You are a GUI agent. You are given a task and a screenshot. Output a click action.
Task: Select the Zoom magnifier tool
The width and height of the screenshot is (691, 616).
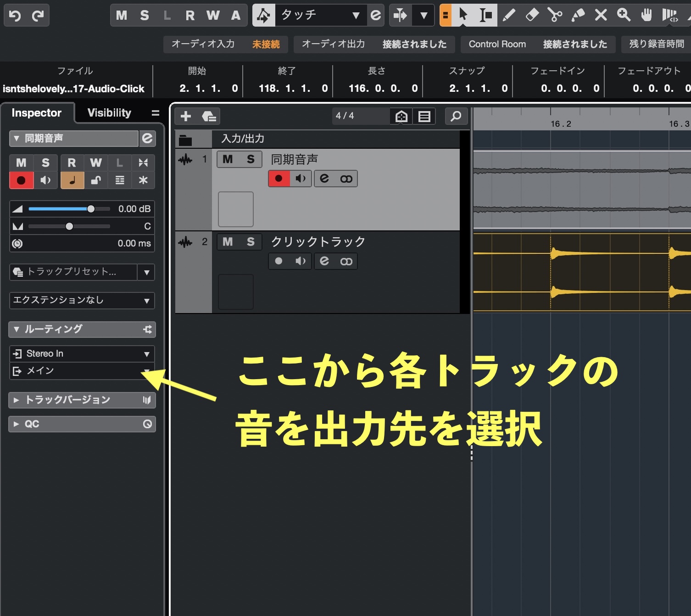[624, 15]
